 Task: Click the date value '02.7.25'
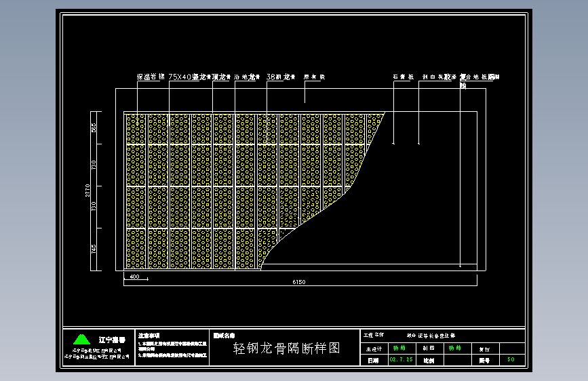click(401, 359)
